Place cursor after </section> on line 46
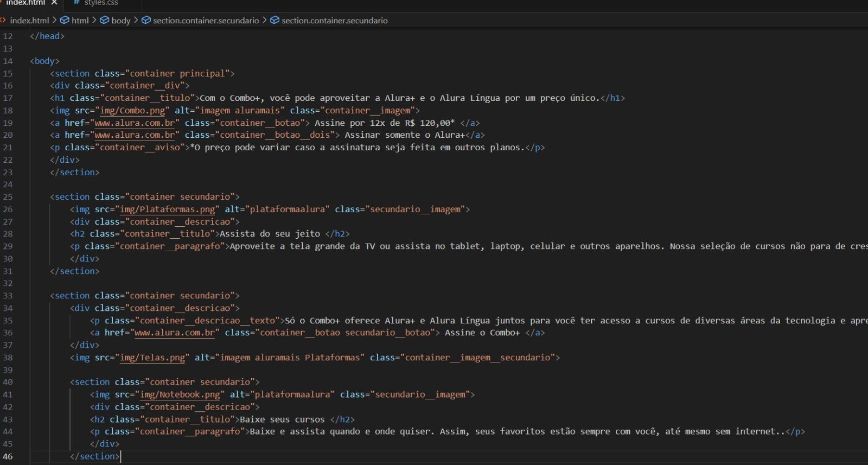Image resolution: width=868 pixels, height=465 pixels. [120, 456]
